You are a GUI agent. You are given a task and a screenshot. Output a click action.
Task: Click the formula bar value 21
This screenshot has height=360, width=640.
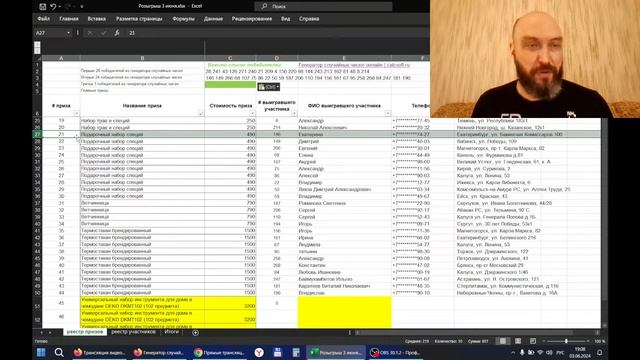pos(132,33)
